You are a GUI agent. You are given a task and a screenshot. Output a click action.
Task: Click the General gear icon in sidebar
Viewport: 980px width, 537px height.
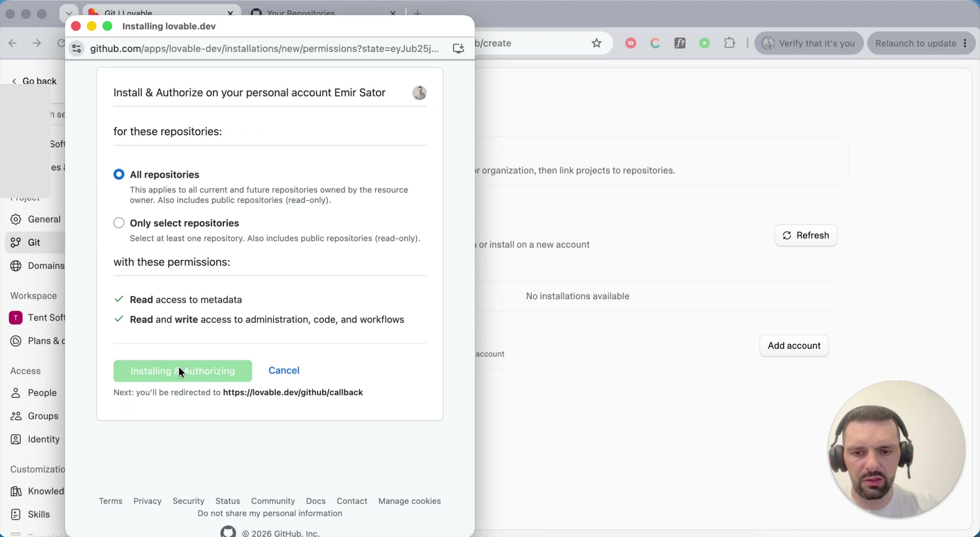coord(16,219)
